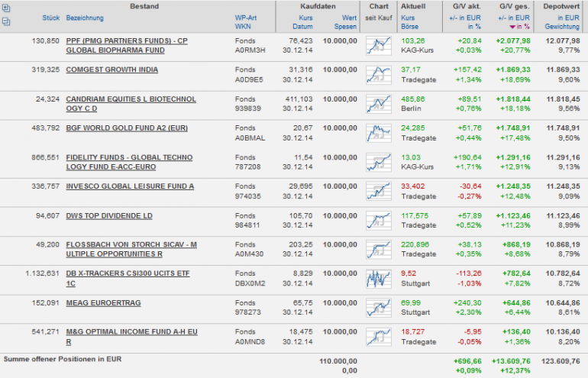Click daily gain +240,30 of MEAG EuroErtrag
The height and width of the screenshot is (378, 588).
(x=467, y=303)
